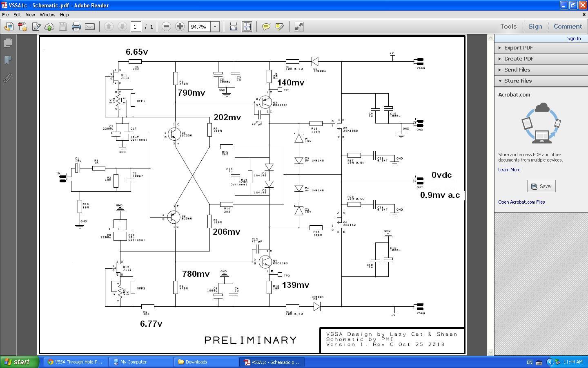This screenshot has width=588, height=368.
Task: Click scrollbar down arrow of document
Action: (x=490, y=352)
